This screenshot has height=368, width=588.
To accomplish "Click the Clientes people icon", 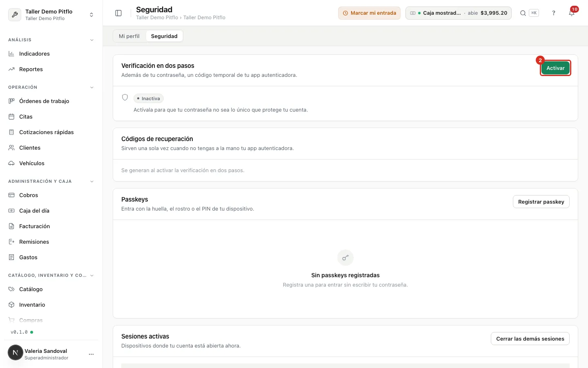I will (11, 148).
